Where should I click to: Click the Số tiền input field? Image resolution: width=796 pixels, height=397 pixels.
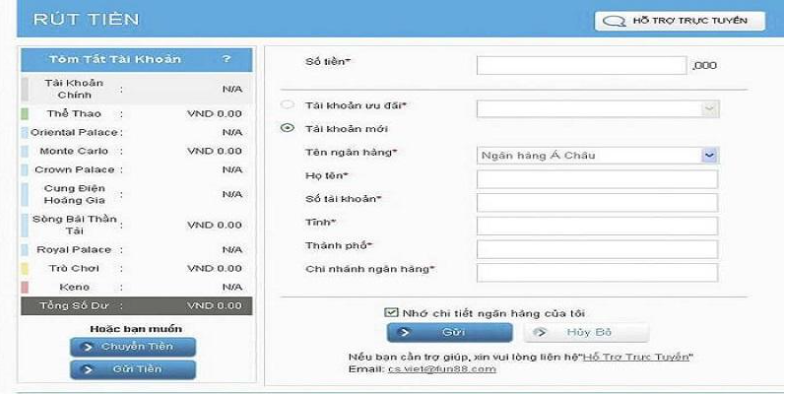pos(581,65)
